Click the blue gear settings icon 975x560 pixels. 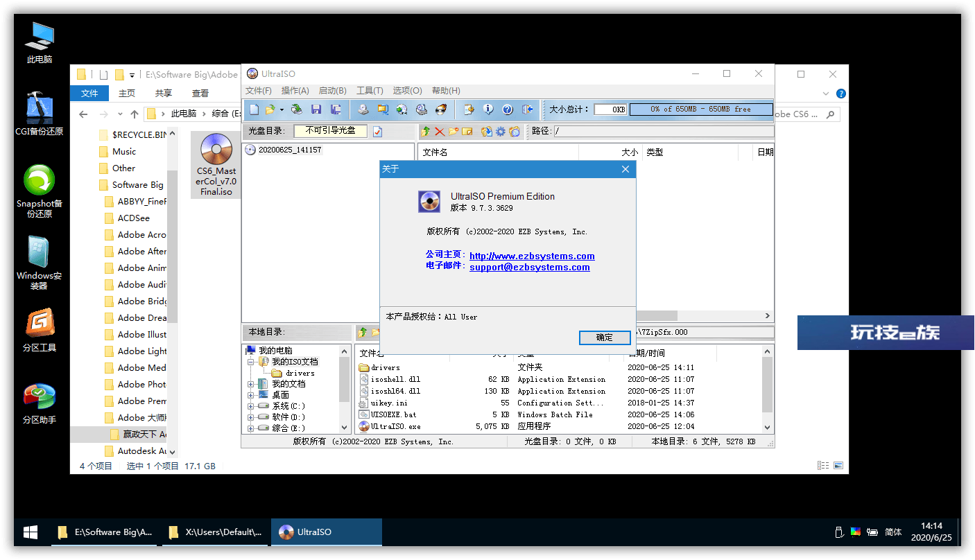coord(501,131)
